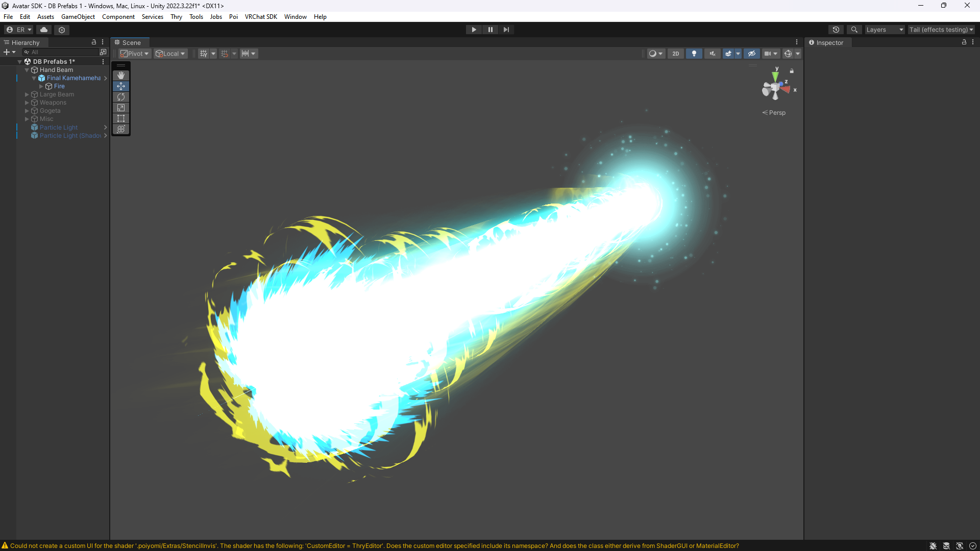The height and width of the screenshot is (551, 980).
Task: Expand the Large Beam hierarchy item
Action: [27, 94]
